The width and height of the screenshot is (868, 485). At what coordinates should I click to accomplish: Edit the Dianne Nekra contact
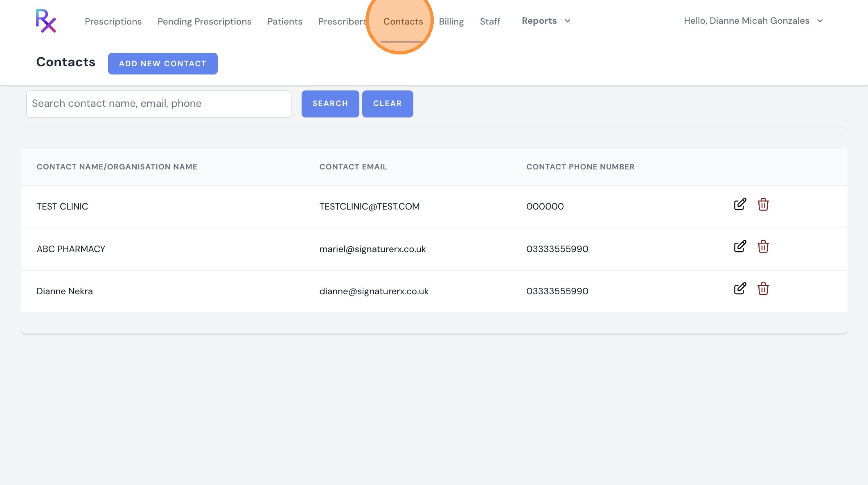[x=740, y=289]
